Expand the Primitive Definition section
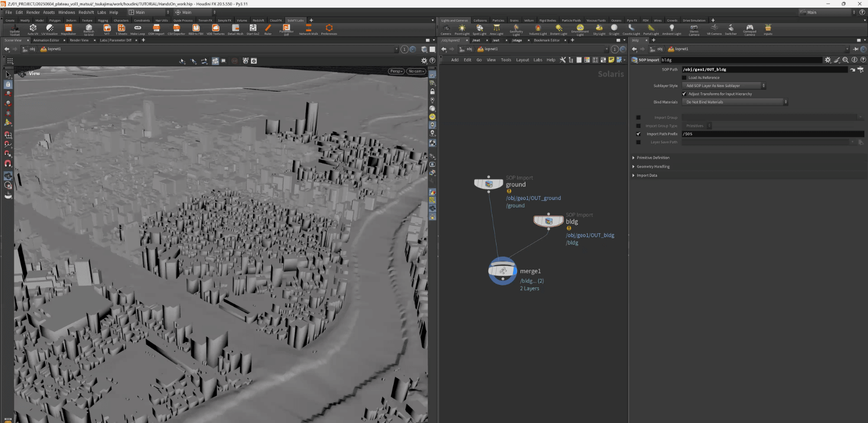Viewport: 868px width, 423px height. 652,158
